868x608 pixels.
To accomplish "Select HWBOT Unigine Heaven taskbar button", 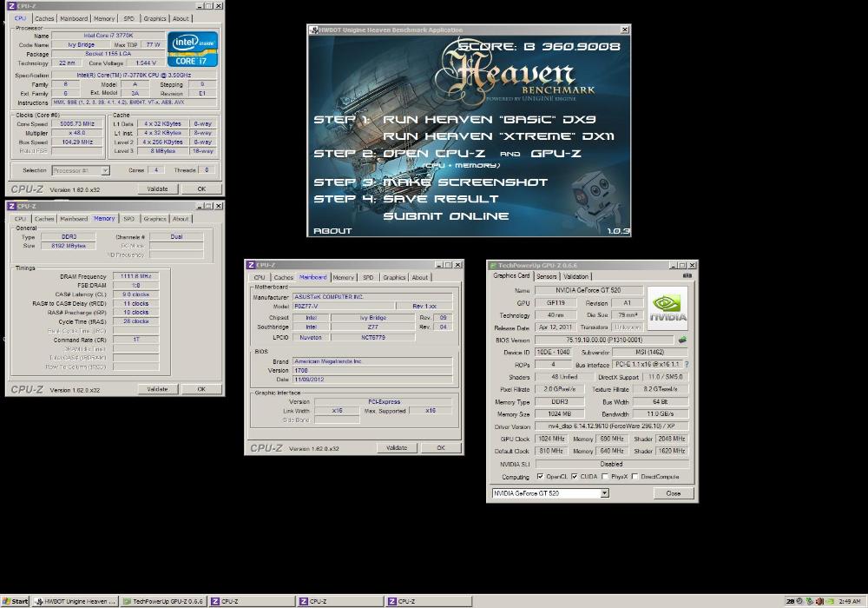I will coord(75,601).
